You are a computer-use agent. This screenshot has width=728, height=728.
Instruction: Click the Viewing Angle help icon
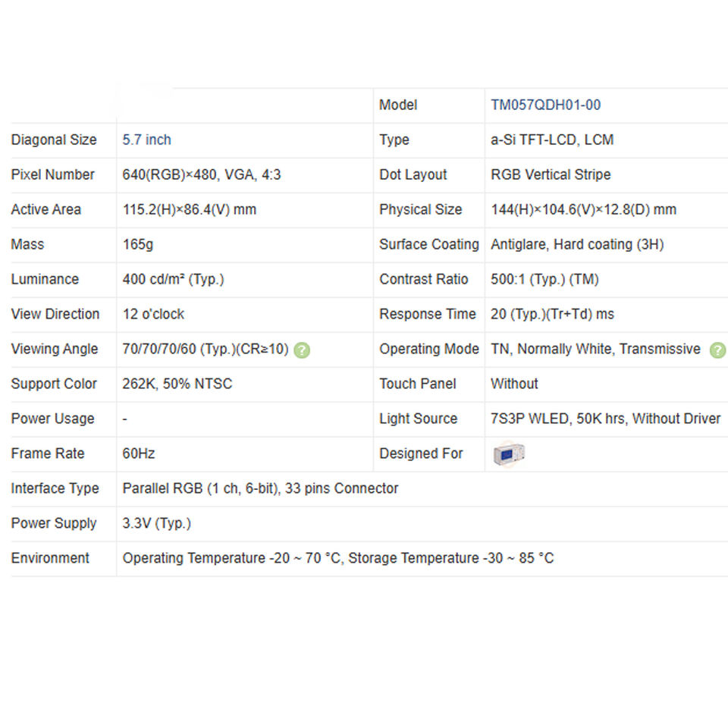pos(302,350)
